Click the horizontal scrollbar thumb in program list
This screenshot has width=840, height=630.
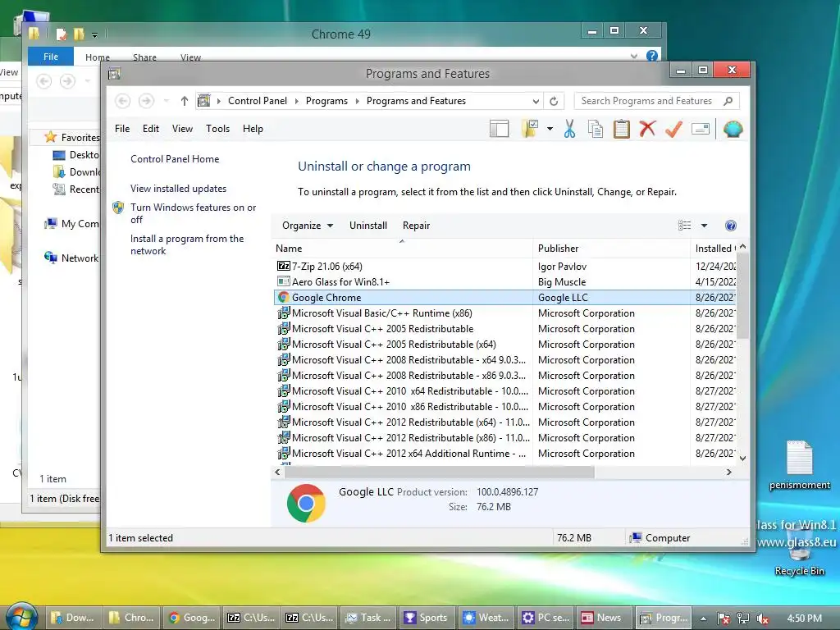[439, 472]
